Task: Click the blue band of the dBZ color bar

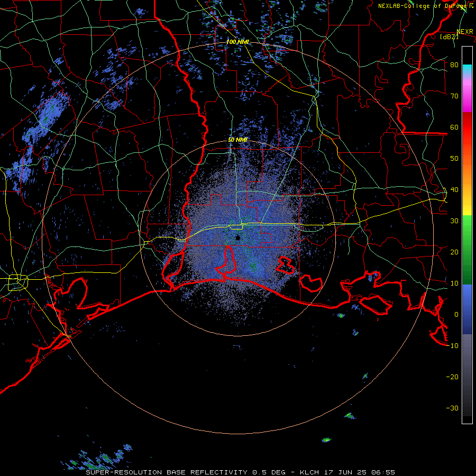Action: coord(467,309)
